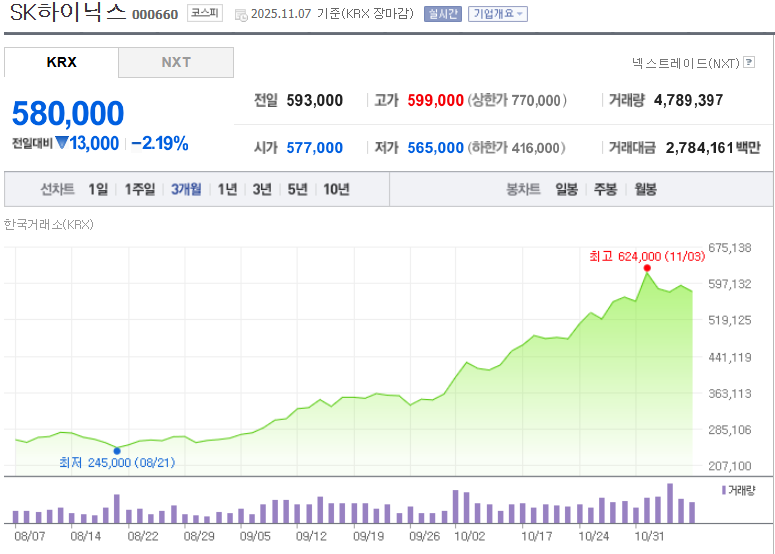
Task: Click the 10/31 date axis label
Action: 649,536
